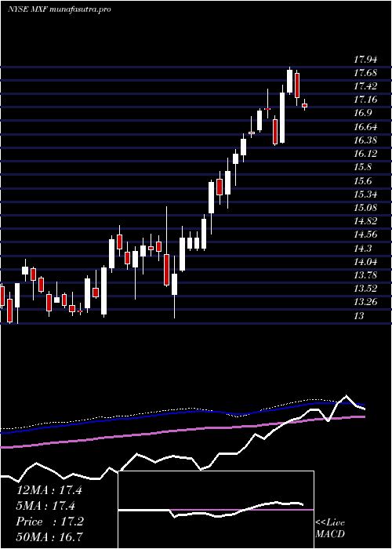Screen dimensions: 392x549
Task: Click the 15.8 price axis label
Action: click(x=363, y=167)
